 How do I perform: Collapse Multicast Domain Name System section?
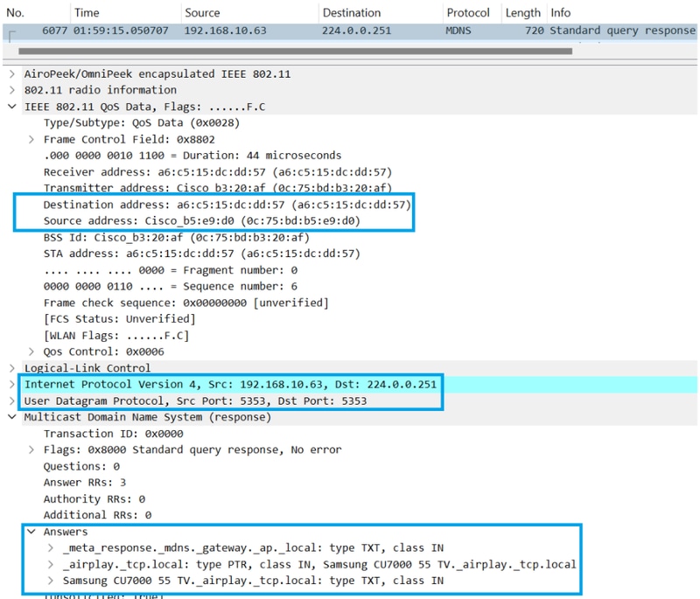[12, 417]
